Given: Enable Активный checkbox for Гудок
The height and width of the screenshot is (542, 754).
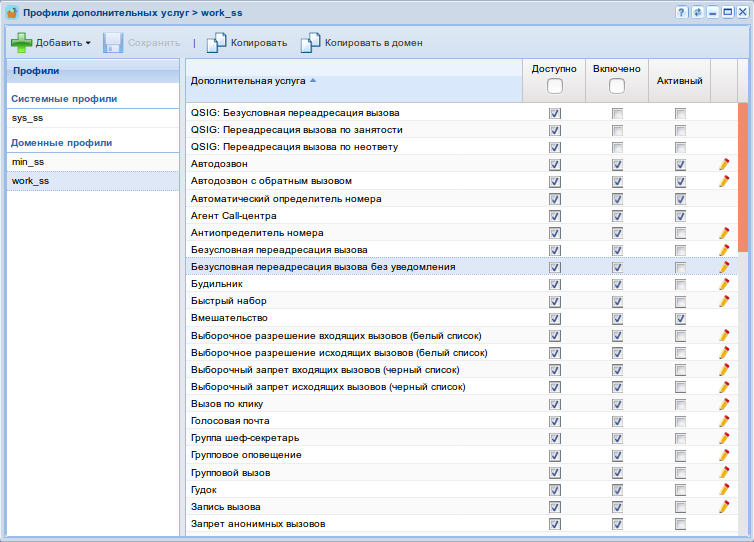Looking at the screenshot, I should point(680,490).
